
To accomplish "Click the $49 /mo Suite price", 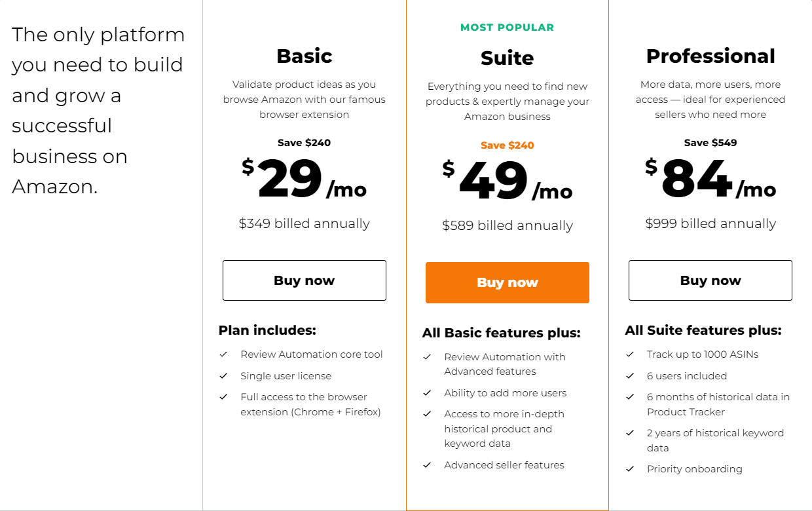I will tap(507, 181).
